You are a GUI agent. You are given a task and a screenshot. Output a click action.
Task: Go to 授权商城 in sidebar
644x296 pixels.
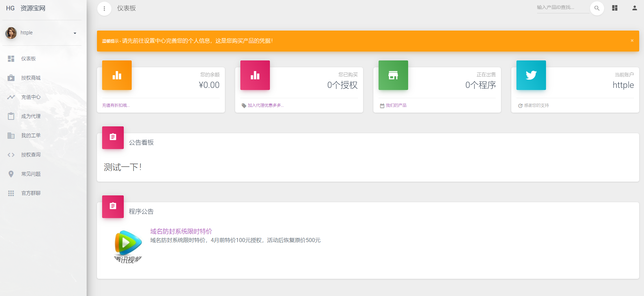31,78
